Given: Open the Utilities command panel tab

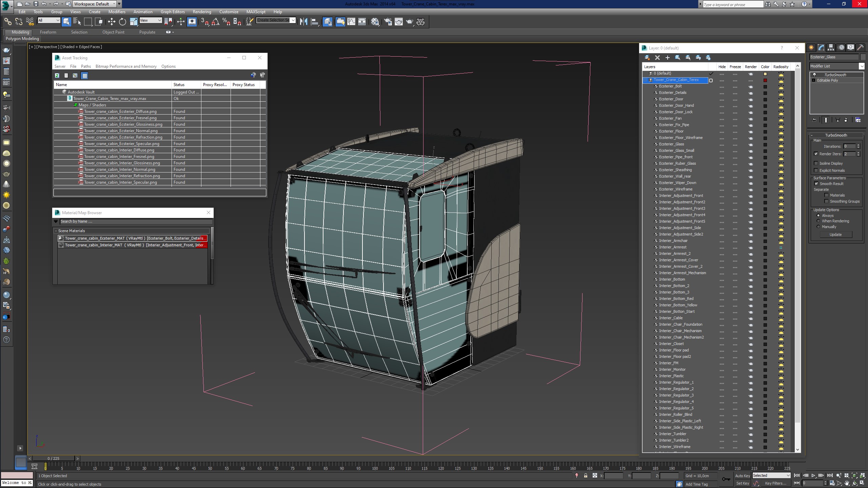Looking at the screenshot, I should pyautogui.click(x=860, y=47).
